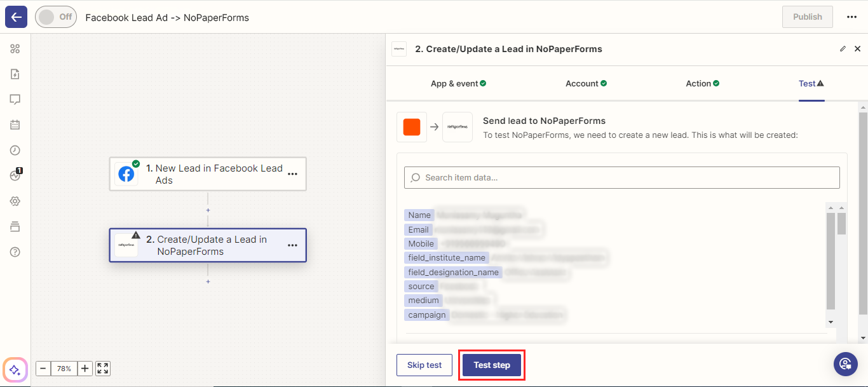This screenshot has width=868, height=387.
Task: Switch to the Action tab
Action: pyautogui.click(x=702, y=83)
